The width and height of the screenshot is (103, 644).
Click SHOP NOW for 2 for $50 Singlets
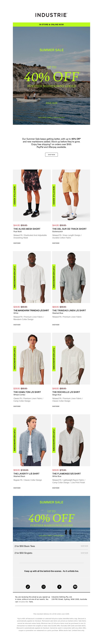pos(84,553)
